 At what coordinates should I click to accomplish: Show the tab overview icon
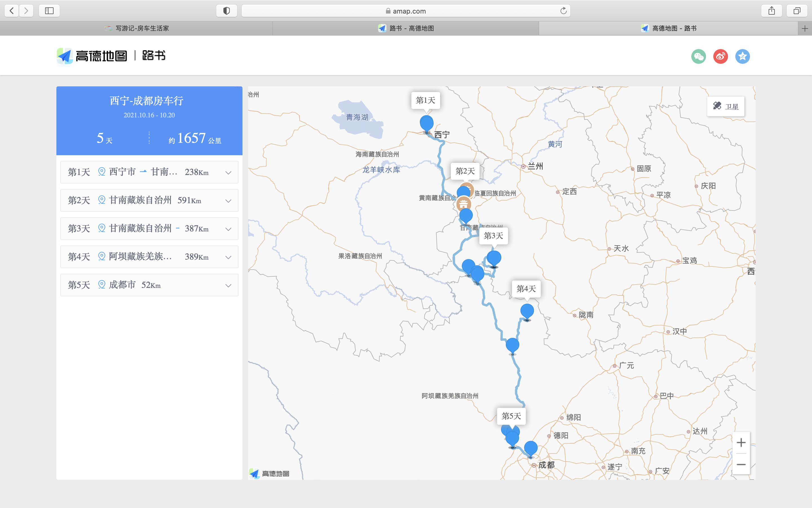coord(797,11)
